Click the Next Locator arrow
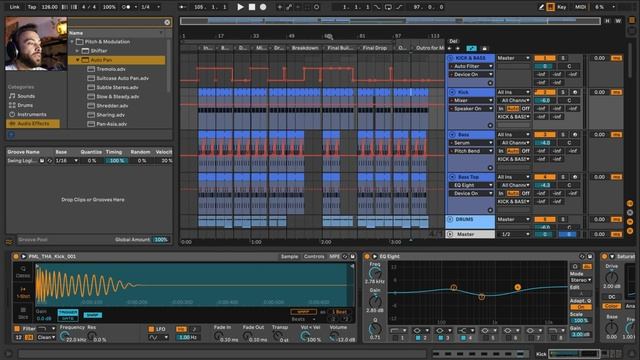 click(458, 49)
